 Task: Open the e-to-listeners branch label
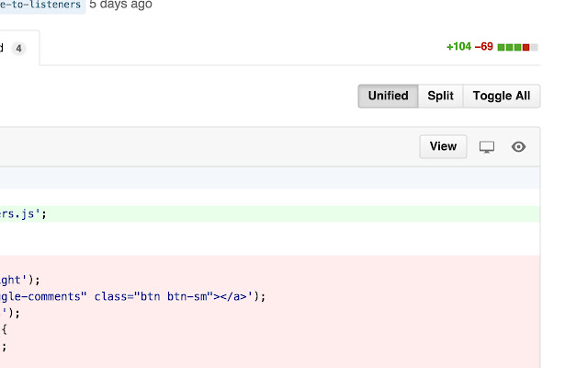pos(40,5)
